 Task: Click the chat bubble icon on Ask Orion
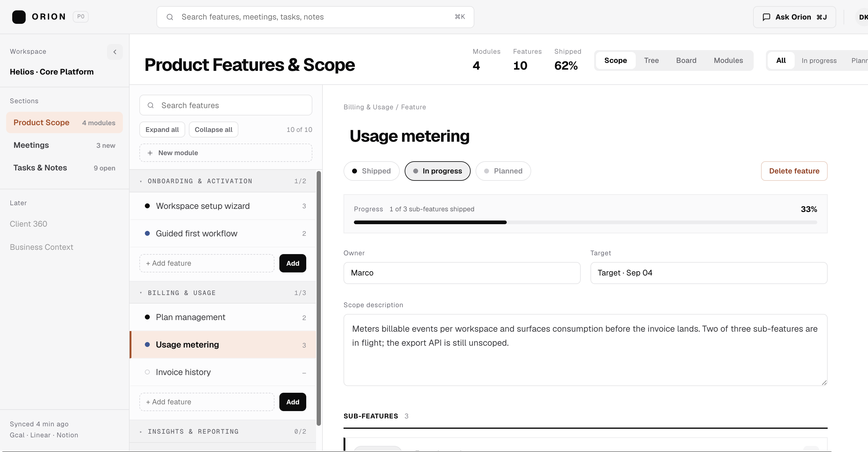(767, 17)
